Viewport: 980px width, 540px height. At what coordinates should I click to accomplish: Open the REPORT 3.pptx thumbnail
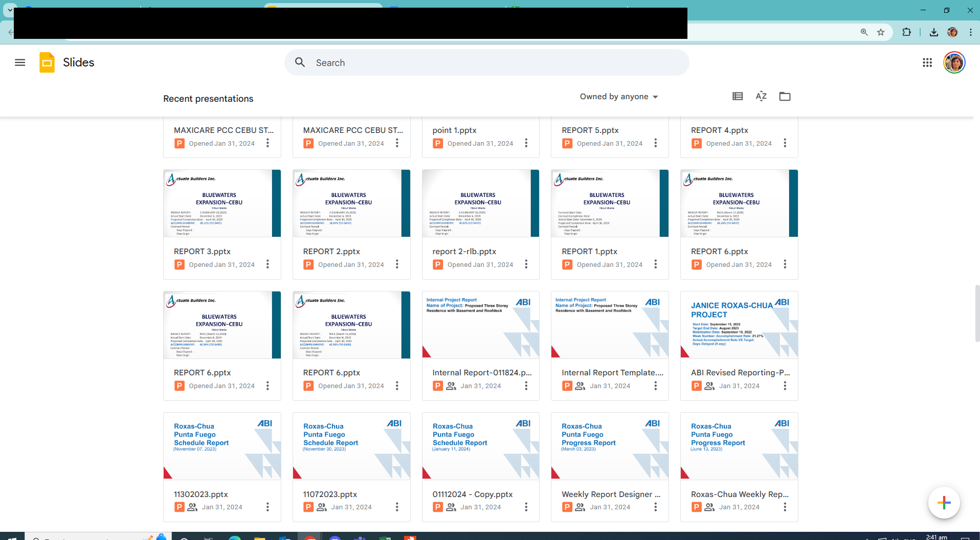222,204
